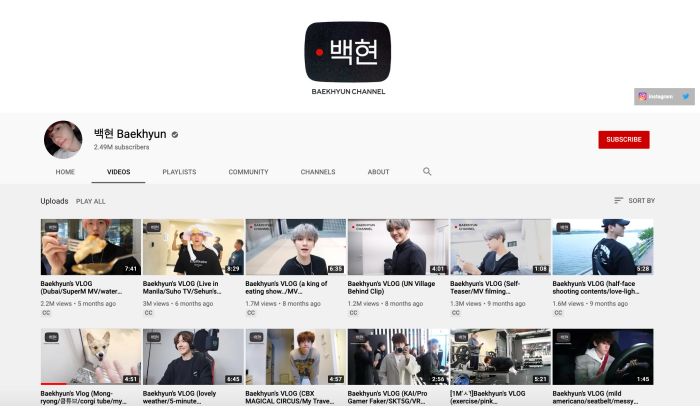Viewport: 700px width, 406px height.
Task: Click title Baekhyun's VLOG (half-face shooting contents
Action: [596, 287]
